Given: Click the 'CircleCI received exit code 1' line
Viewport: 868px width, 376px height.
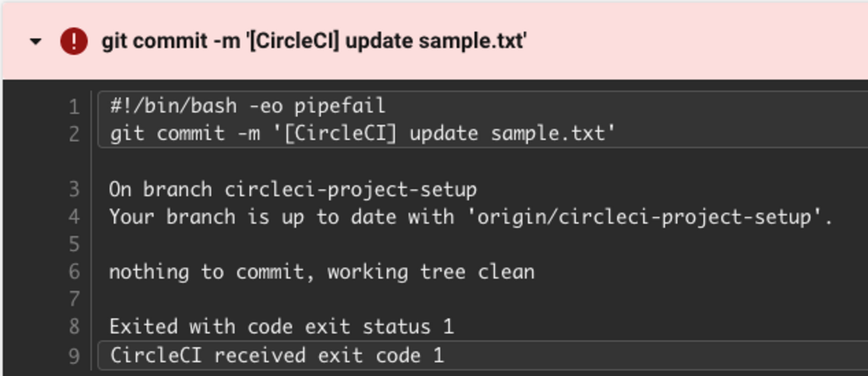Looking at the screenshot, I should pos(276,355).
